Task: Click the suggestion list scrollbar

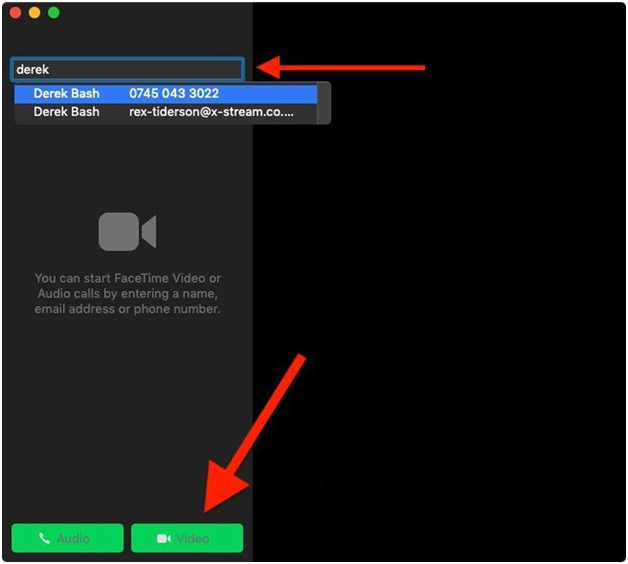Action: click(324, 103)
